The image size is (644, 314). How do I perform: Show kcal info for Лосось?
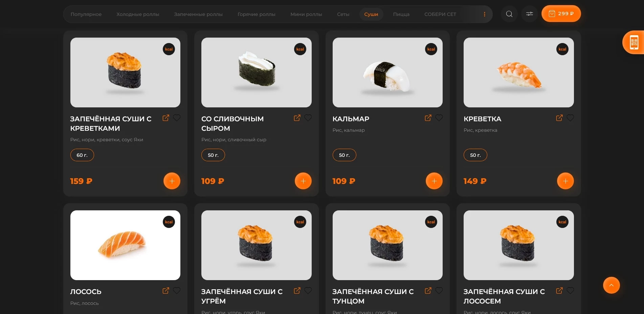tap(169, 222)
